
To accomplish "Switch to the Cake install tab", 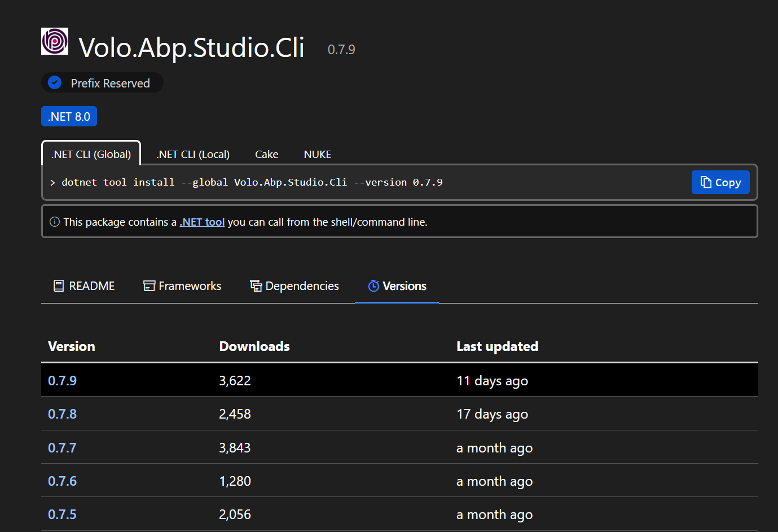I will pyautogui.click(x=266, y=154).
